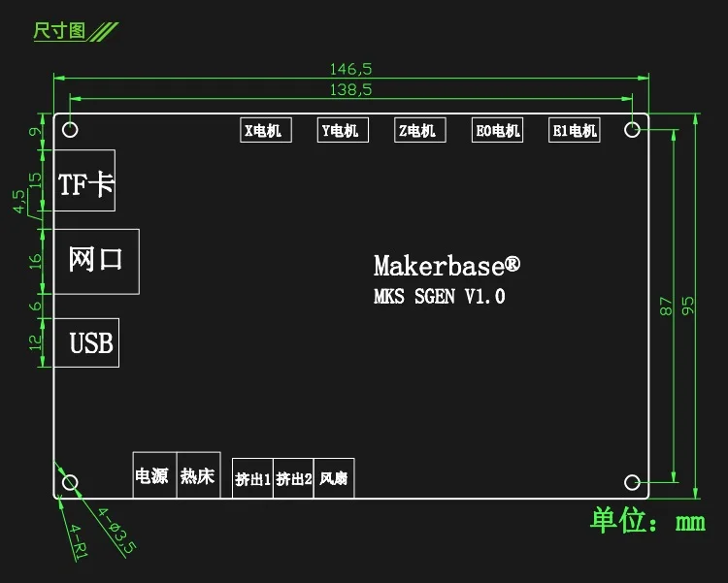
Task: Select the 电源 power terminal box
Action: coord(154,475)
